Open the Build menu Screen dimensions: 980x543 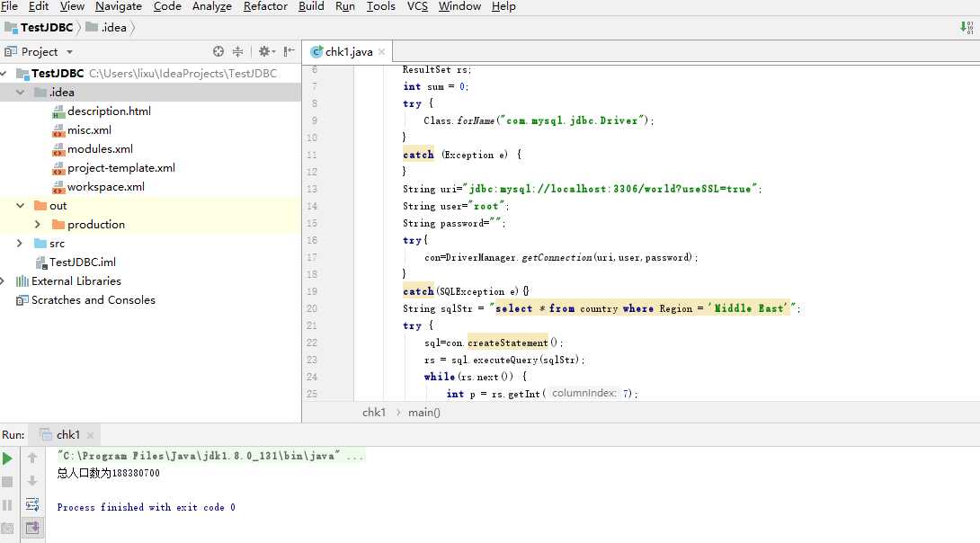tap(310, 6)
